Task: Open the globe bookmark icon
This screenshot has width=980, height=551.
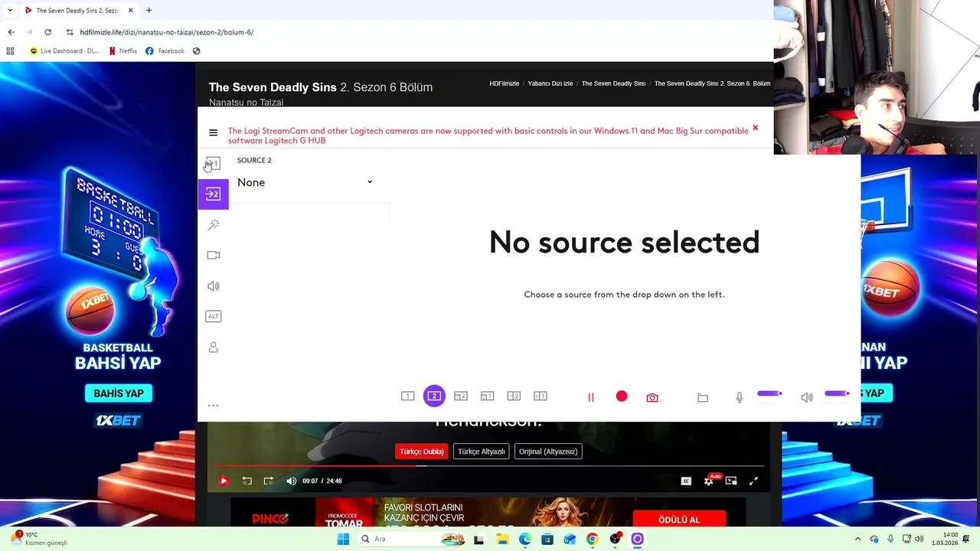Action: (x=197, y=51)
